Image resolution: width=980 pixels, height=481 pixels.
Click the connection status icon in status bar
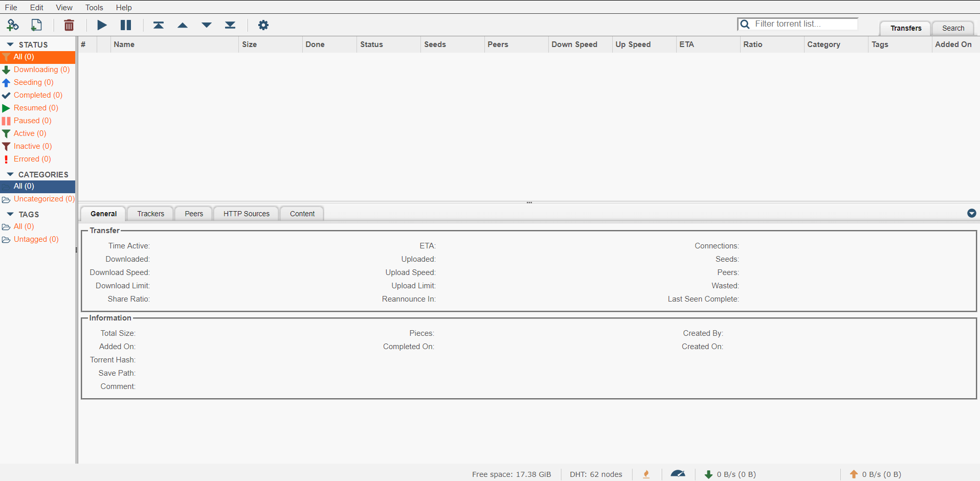click(x=647, y=474)
